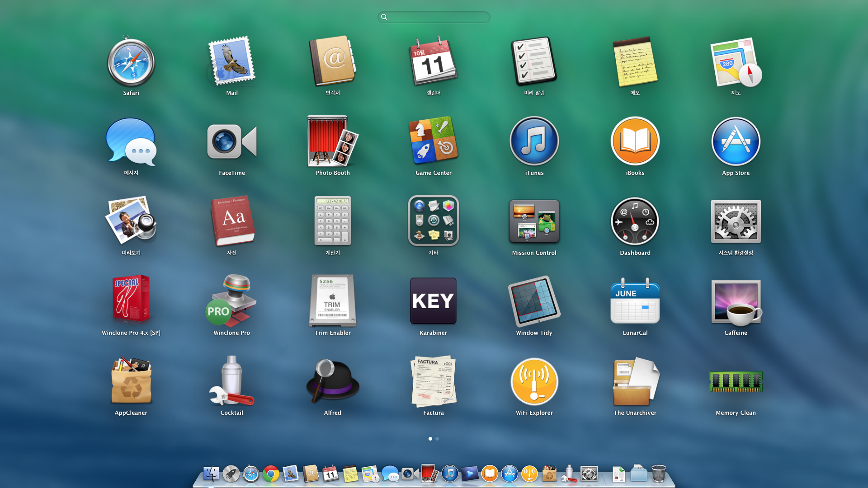The height and width of the screenshot is (488, 868).
Task: Launch WiFi Explorer app
Action: tap(534, 381)
